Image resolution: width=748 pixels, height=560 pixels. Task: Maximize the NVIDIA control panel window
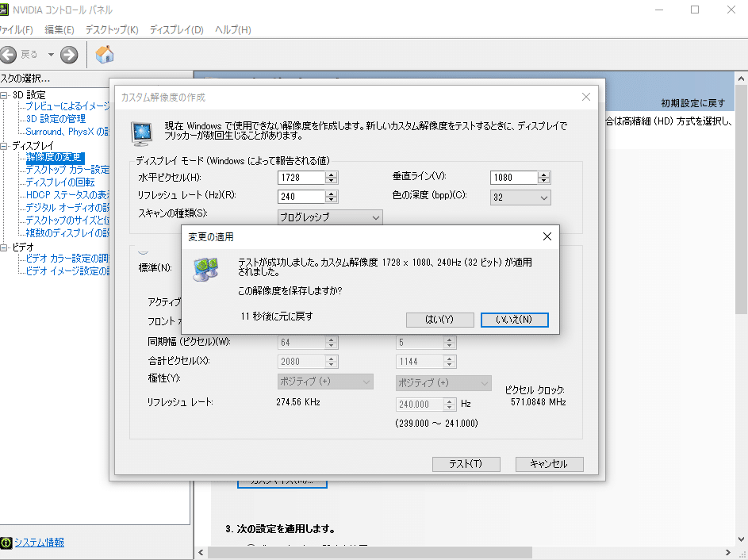(x=695, y=10)
